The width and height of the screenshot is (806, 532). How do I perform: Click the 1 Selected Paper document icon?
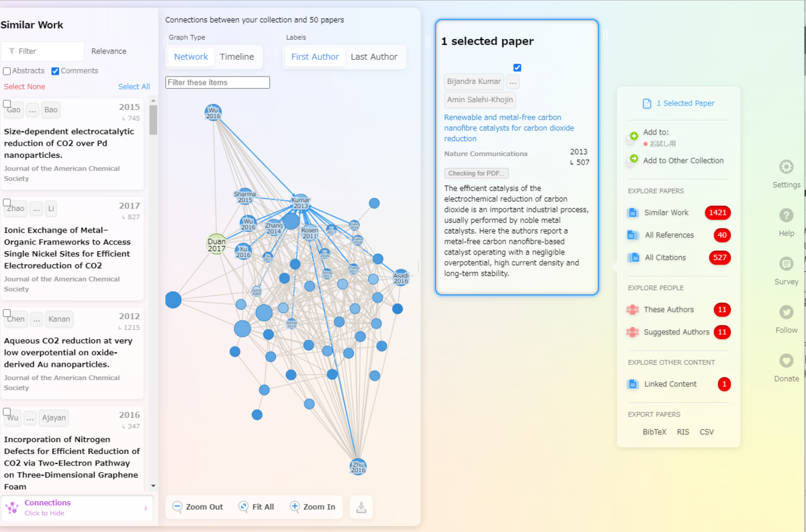pyautogui.click(x=647, y=103)
